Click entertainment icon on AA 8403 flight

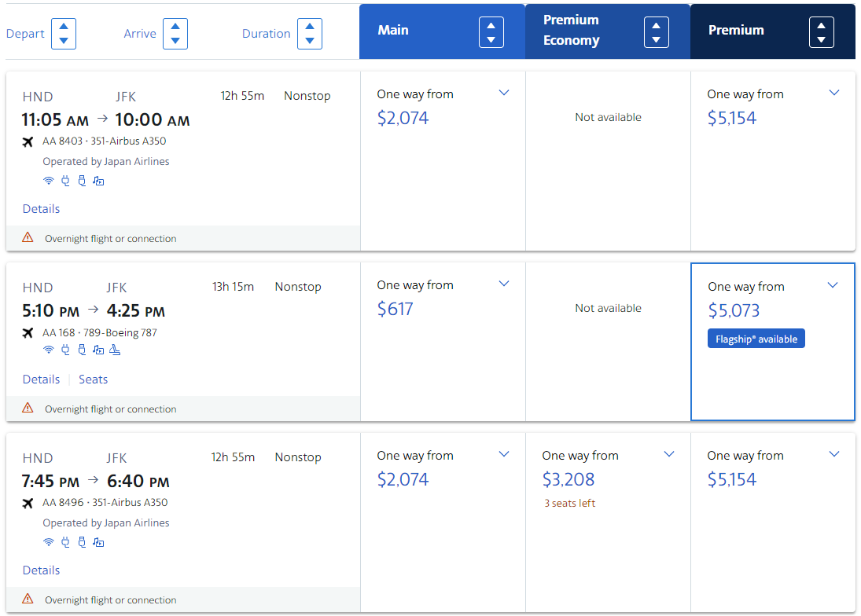[98, 181]
